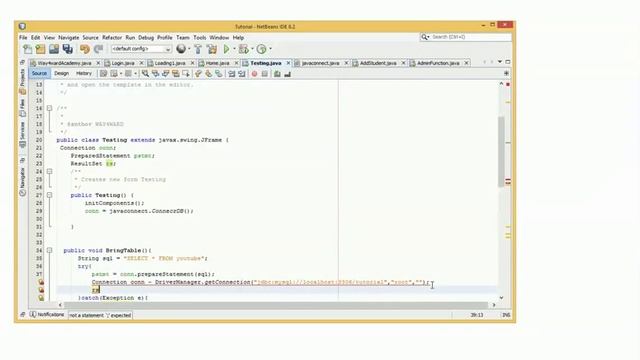Viewport: 640px width, 360px height.
Task: Toggle Rectangular Selection mode
Action: click(186, 74)
